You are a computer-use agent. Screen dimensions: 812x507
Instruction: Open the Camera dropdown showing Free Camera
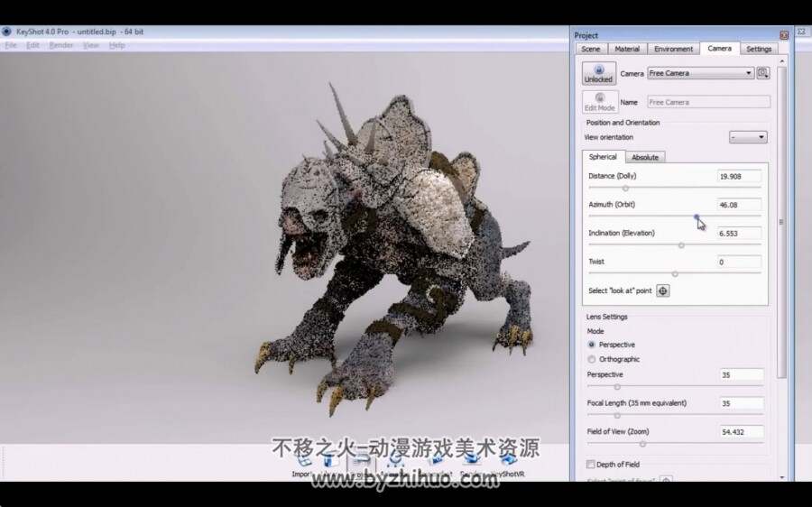click(x=701, y=73)
